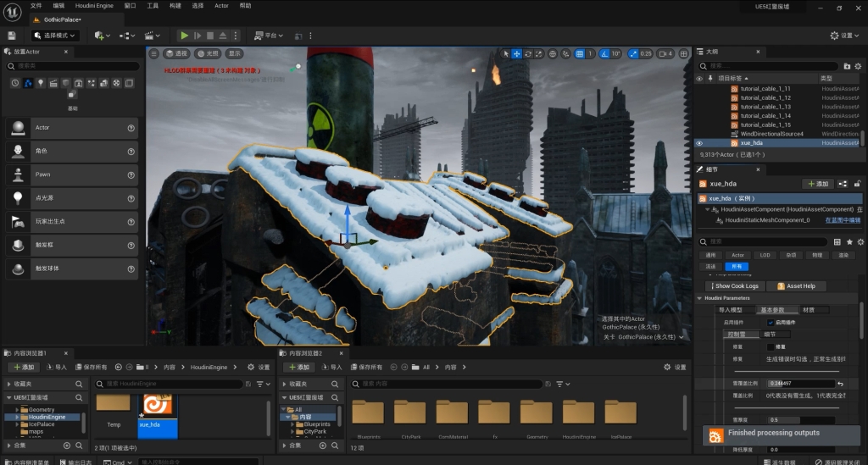
Task: Open the play options three-dot menu
Action: pos(236,36)
